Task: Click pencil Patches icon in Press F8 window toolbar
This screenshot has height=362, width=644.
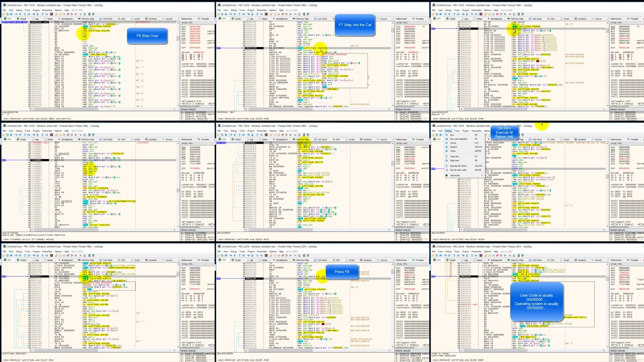Action: [271, 255]
